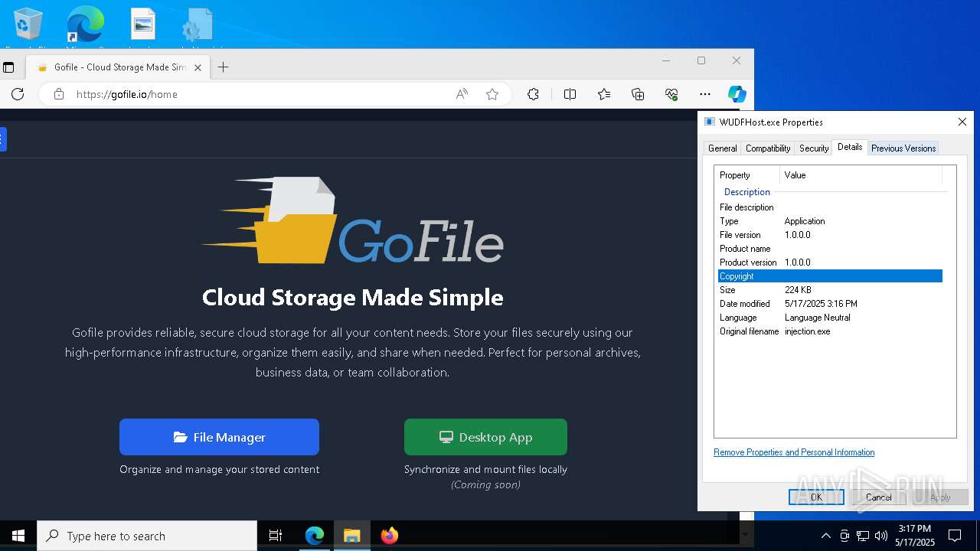The width and height of the screenshot is (980, 551).
Task: Open the taskbar clock and date
Action: point(915,536)
